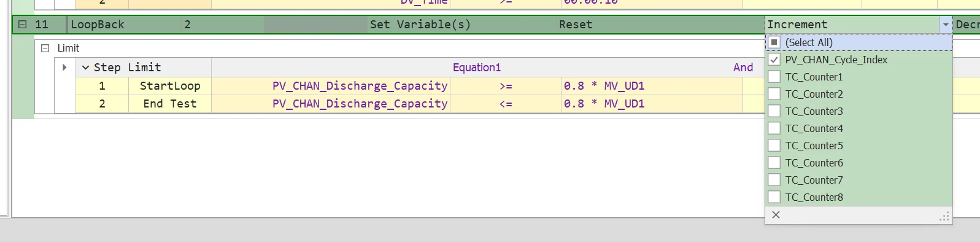Select the End Test goto cell
The image size is (980, 242).
[170, 104]
